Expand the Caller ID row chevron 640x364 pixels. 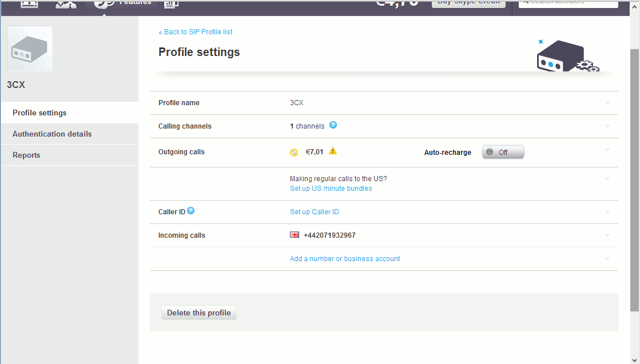607,211
